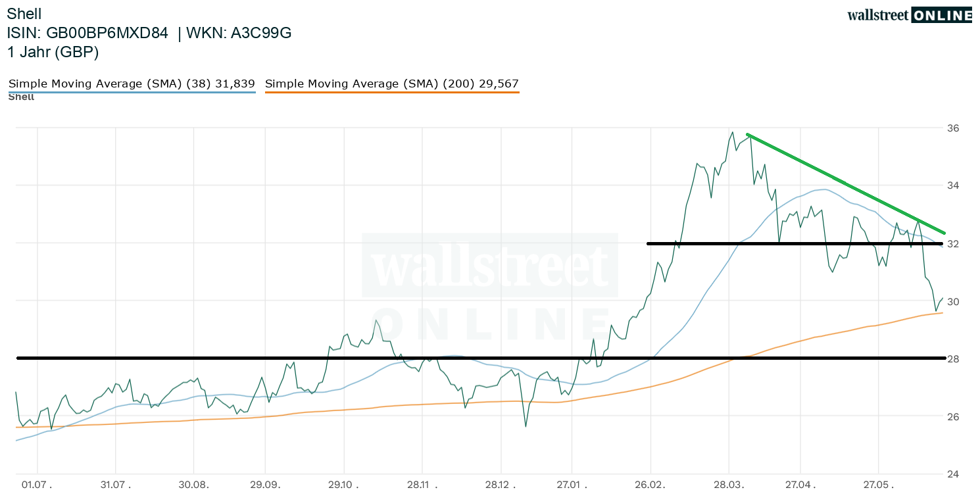Click the 30.08. date on the x-axis
This screenshot has width=980, height=490.
tap(194, 485)
